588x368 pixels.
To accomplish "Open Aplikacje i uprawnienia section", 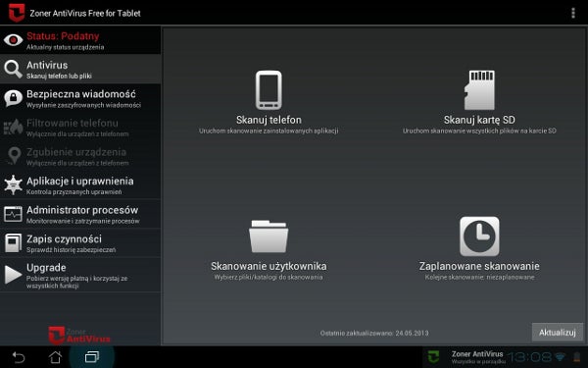I will tap(80, 184).
